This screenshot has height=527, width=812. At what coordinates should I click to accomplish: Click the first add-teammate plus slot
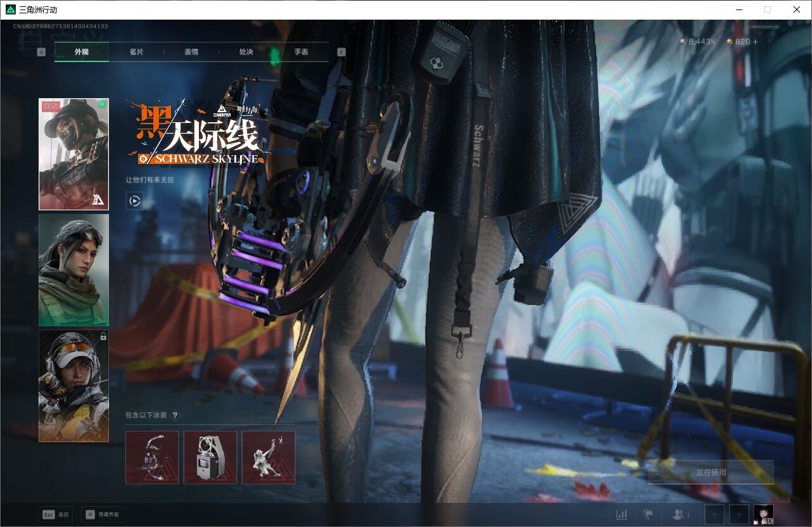(x=714, y=515)
